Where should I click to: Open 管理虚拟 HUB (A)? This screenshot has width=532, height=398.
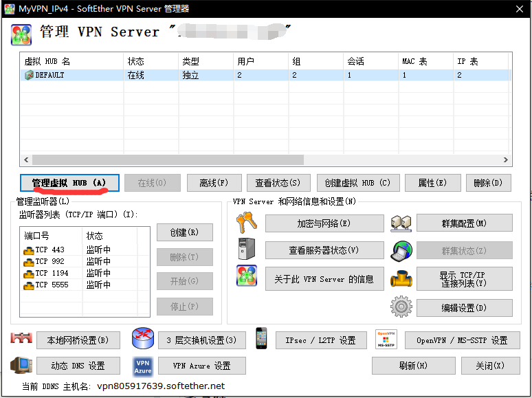point(69,183)
